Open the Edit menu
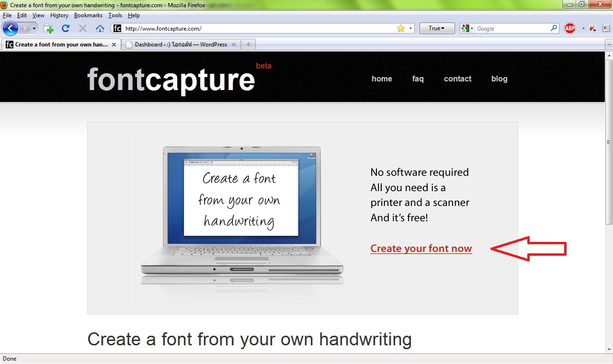This screenshot has height=364, width=613. [22, 15]
